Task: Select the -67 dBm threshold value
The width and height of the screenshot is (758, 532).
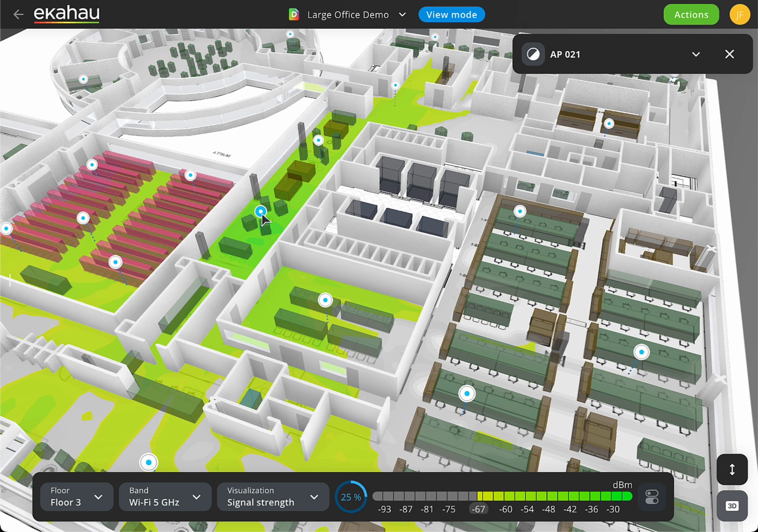Action: [x=478, y=509]
